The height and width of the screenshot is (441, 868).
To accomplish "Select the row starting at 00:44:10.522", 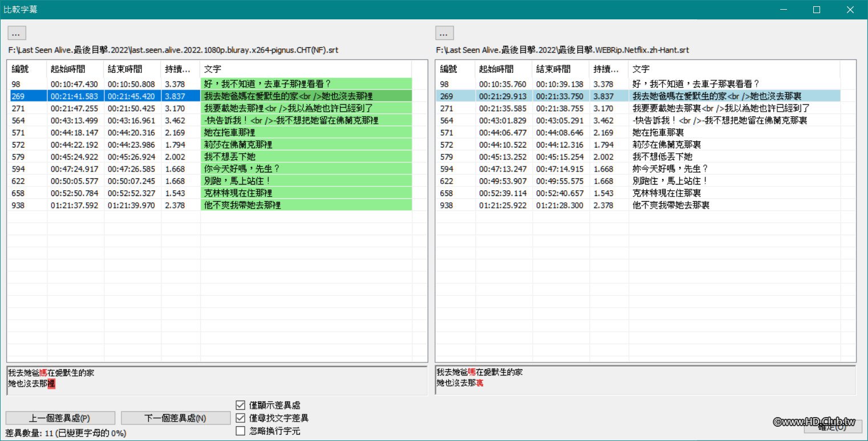I will coord(638,145).
